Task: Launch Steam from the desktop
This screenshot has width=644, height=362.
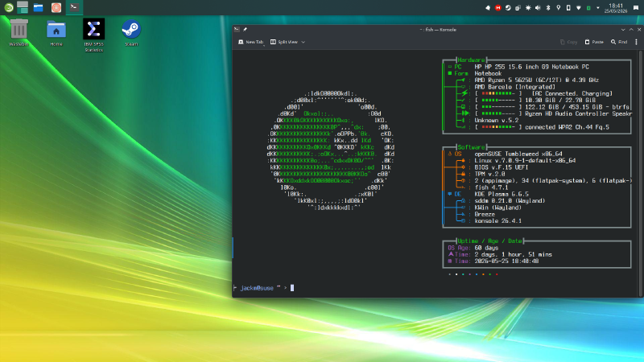Action: tap(131, 32)
